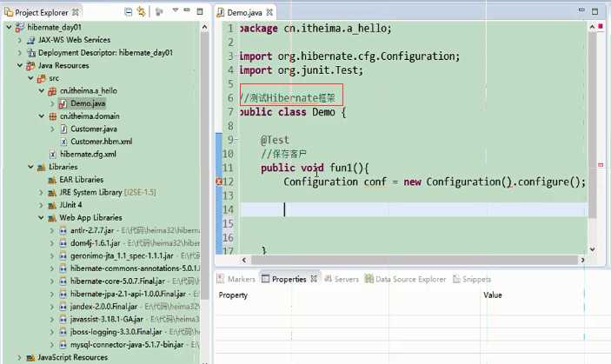611x364 pixels.
Task: Click the Customer.java file icon
Action: coord(63,129)
